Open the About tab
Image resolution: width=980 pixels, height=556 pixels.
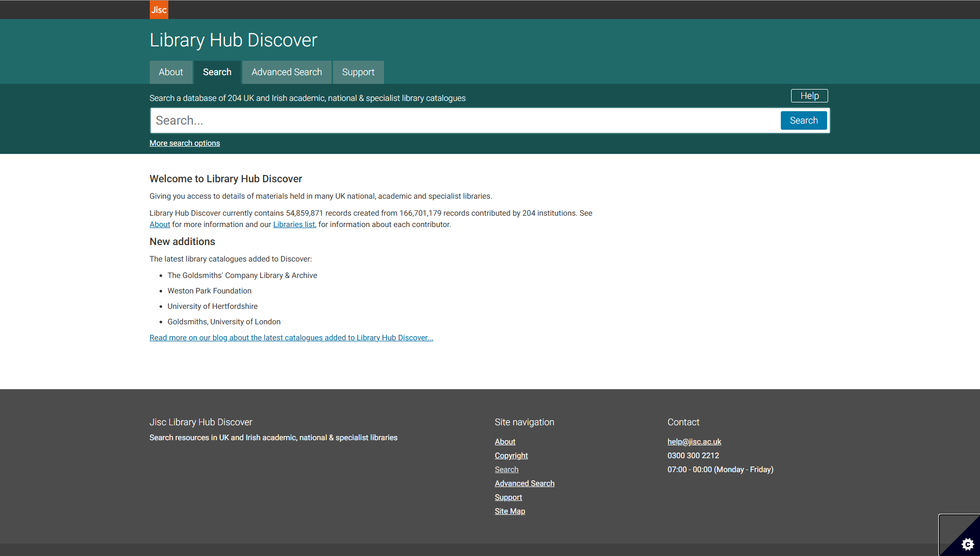coord(170,72)
